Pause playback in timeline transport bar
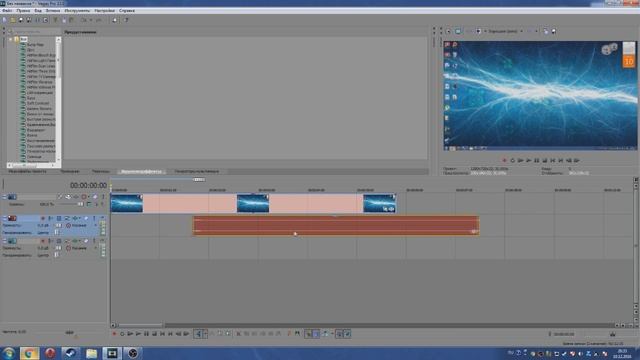 [x=146, y=334]
